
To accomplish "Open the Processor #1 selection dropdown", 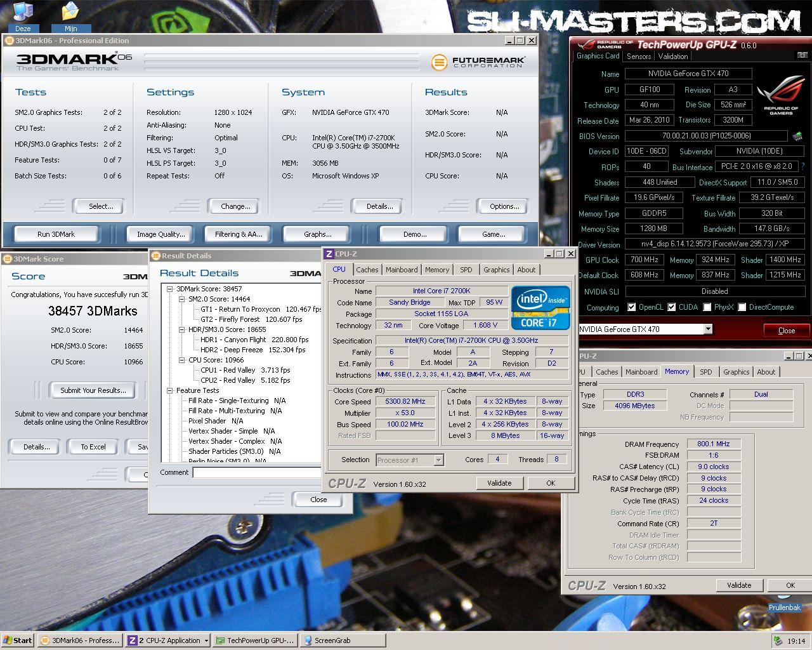I will click(x=438, y=460).
